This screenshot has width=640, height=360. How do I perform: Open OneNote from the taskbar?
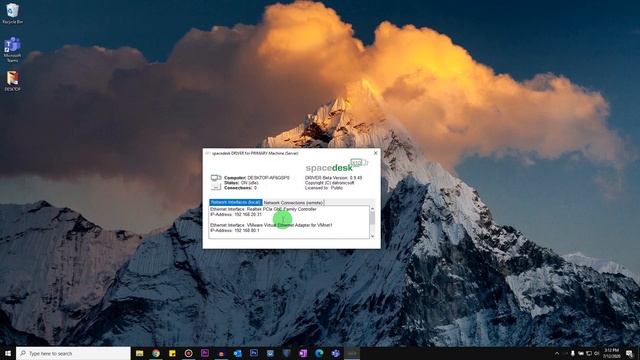303,353
